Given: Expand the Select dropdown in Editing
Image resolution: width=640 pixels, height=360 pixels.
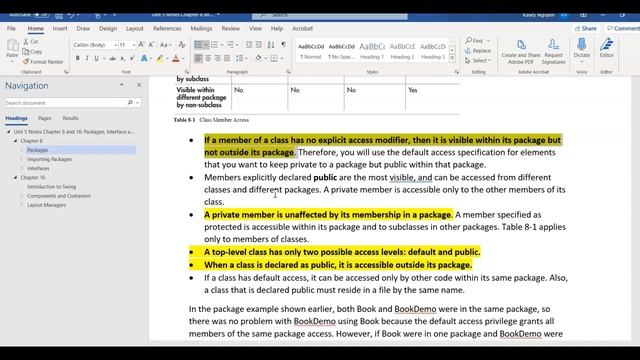Looking at the screenshot, I should click(489, 60).
